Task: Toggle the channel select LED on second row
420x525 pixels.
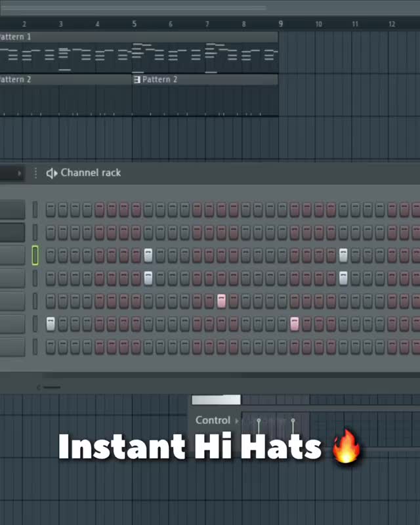Action: tap(35, 232)
